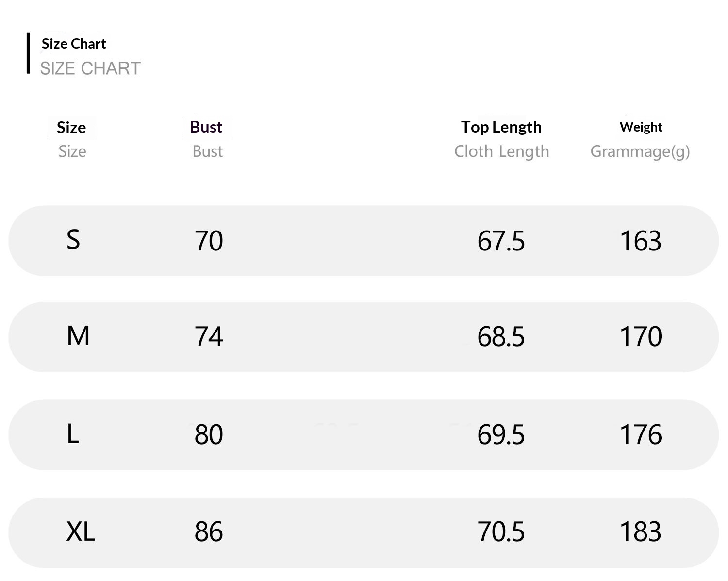This screenshot has width=728, height=581.
Task: Click the gray SIZE CHART subtitle
Action: click(x=90, y=68)
